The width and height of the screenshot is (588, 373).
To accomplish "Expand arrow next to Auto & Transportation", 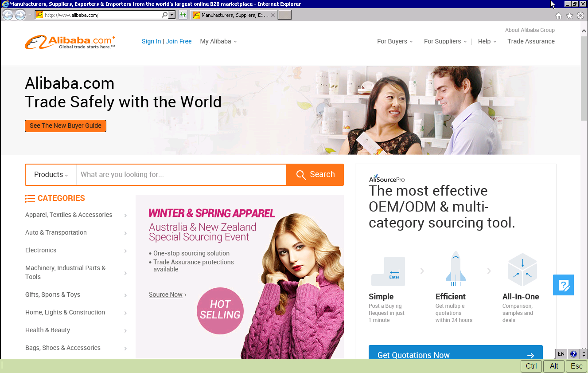I will point(125,233).
